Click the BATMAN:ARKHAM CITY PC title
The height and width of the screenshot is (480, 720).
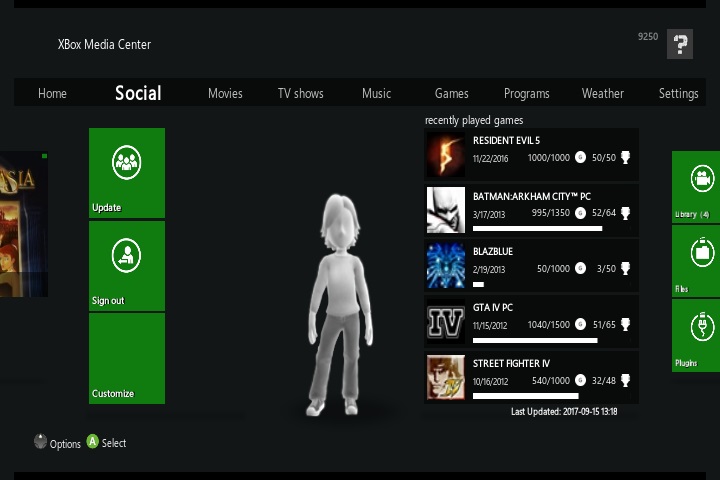pos(532,197)
